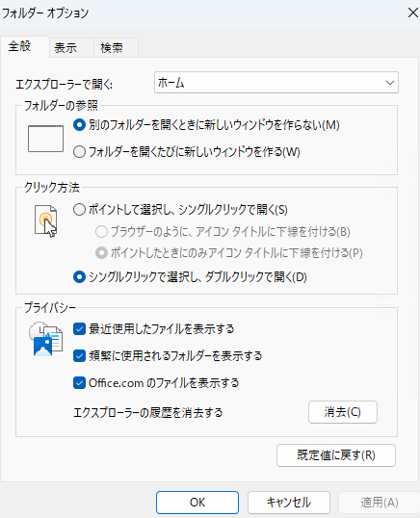This screenshot has height=518, width=420.
Task: Click the click-method document cursor icon
Action: click(x=46, y=221)
